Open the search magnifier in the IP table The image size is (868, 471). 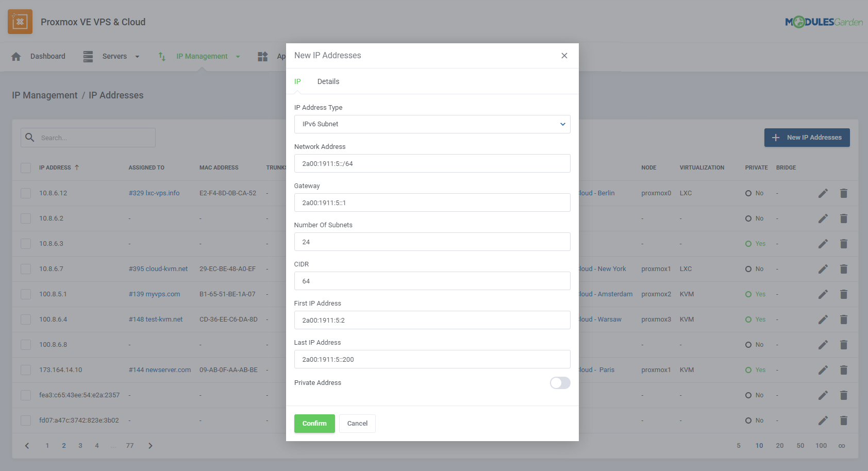(x=29, y=138)
